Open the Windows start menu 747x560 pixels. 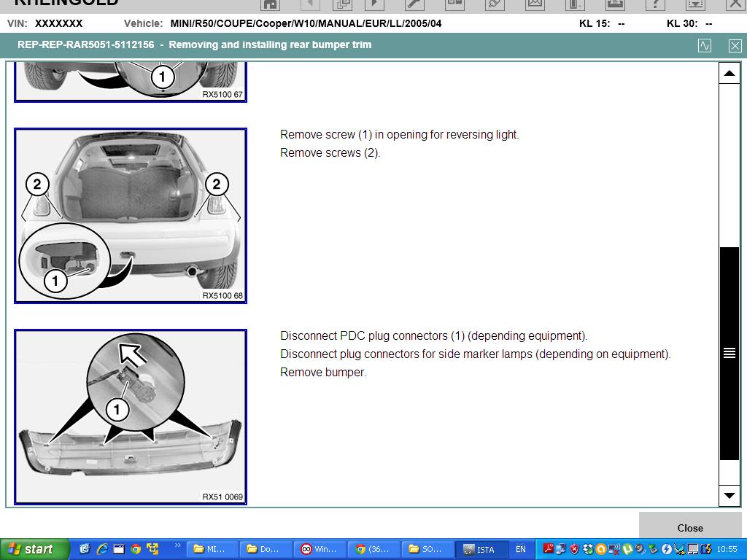pos(34,549)
